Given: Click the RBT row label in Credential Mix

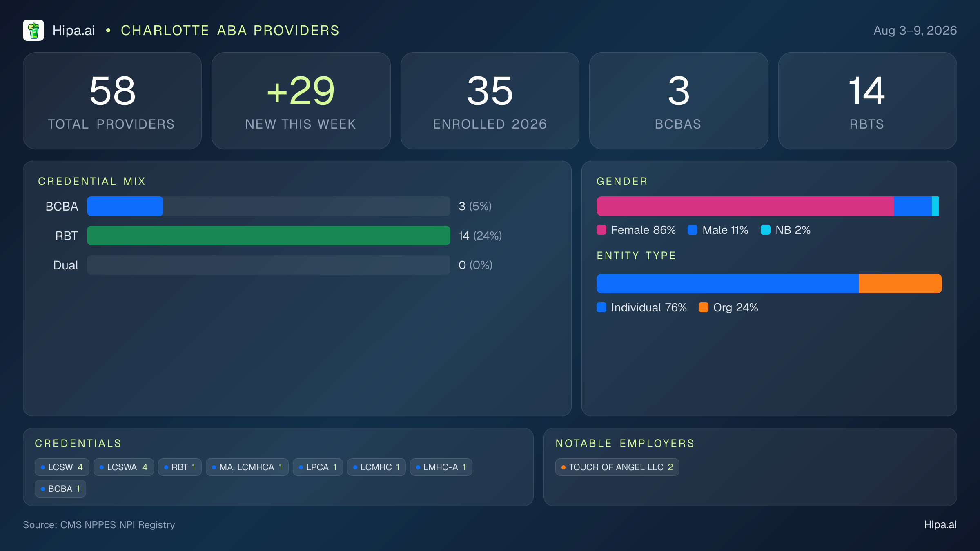Looking at the screenshot, I should (67, 236).
